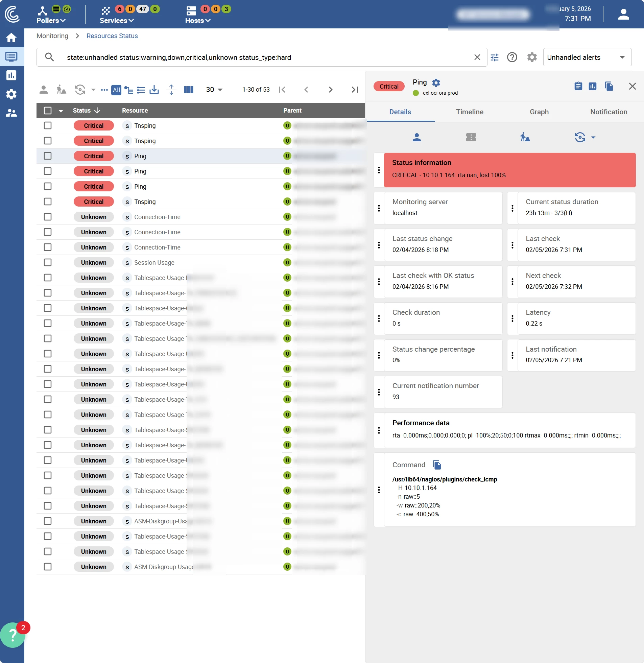644x663 pixels.
Task: Click the Check icon in Details tab
Action: 580,137
